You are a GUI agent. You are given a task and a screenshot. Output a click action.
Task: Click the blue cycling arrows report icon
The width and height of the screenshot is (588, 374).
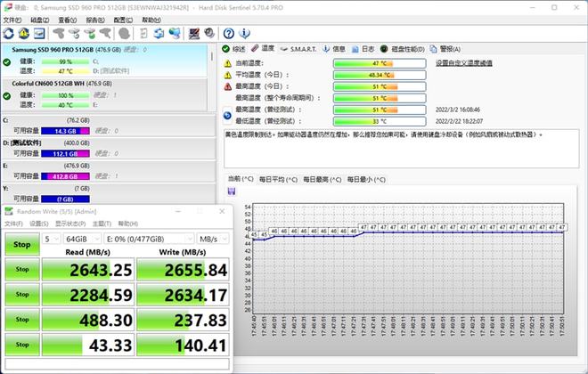click(159, 33)
